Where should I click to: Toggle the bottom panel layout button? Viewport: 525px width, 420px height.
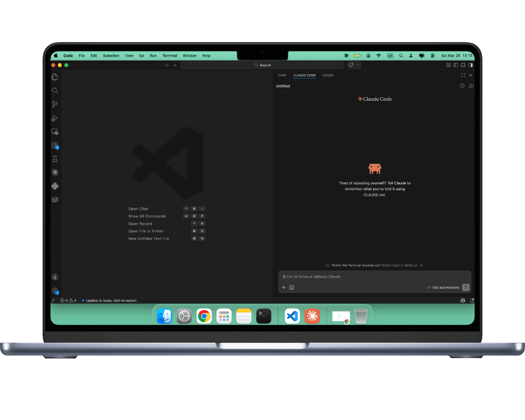463,65
